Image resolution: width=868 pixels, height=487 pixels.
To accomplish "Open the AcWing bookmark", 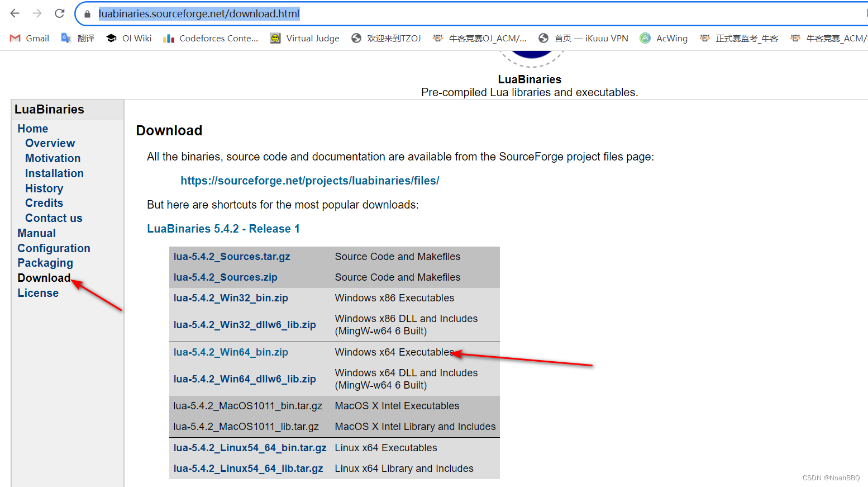I will pyautogui.click(x=664, y=38).
